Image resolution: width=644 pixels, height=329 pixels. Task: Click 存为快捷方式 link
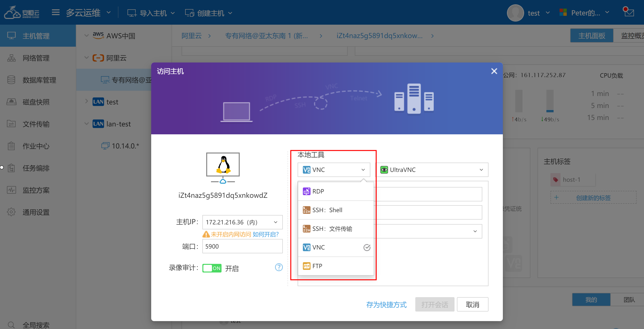(x=386, y=305)
